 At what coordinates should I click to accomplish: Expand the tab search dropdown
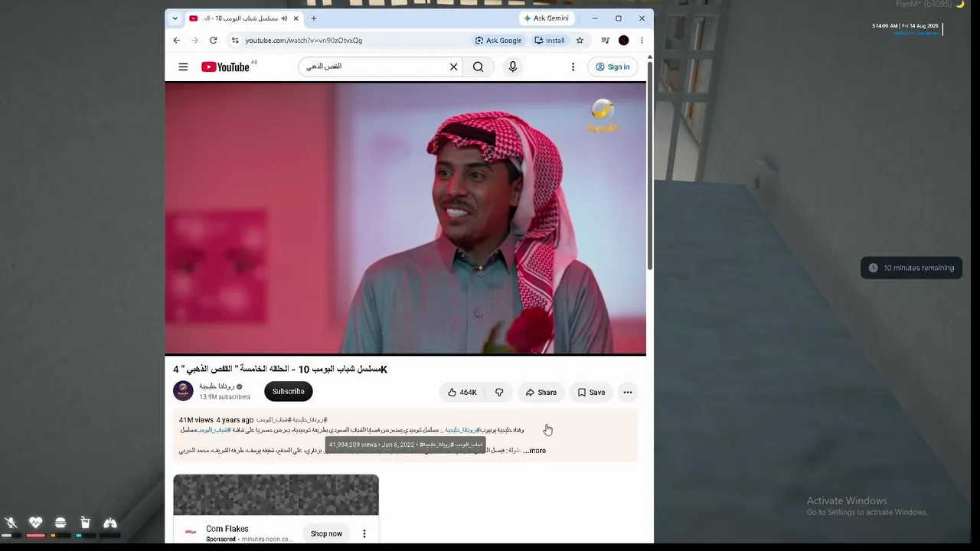click(175, 18)
